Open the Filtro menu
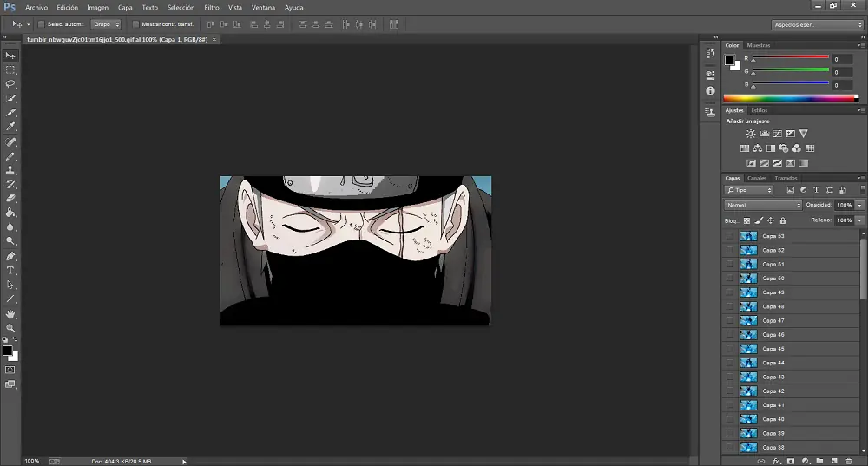This screenshot has width=868, height=466. coord(212,8)
